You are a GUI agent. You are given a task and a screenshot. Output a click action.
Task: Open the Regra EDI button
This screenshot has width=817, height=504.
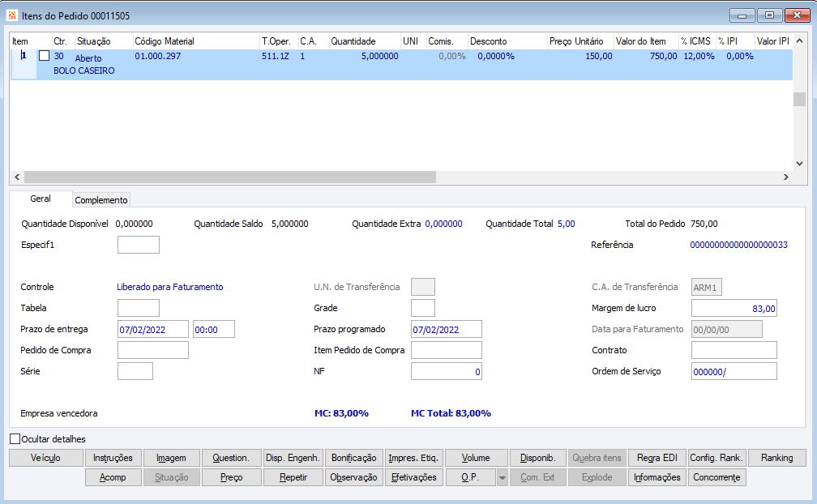point(657,458)
